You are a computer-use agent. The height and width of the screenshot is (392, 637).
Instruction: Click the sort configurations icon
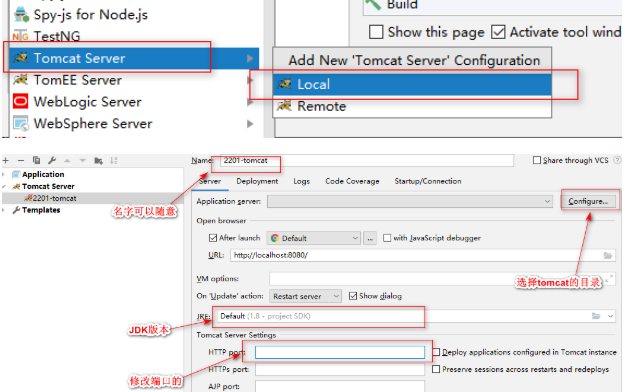(114, 160)
